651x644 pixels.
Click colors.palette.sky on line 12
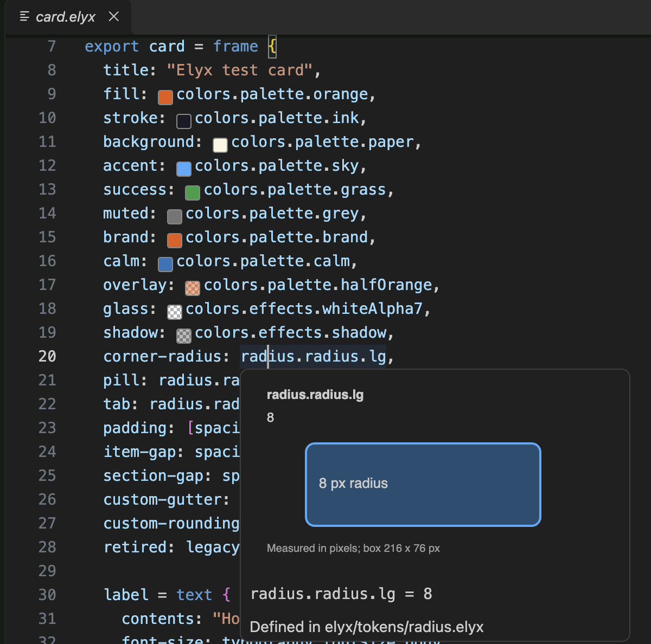point(277,165)
